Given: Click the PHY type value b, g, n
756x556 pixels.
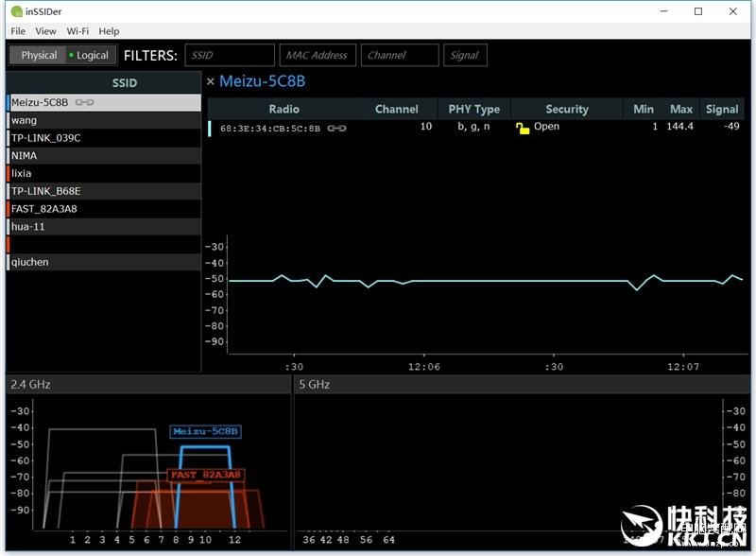Looking at the screenshot, I should [473, 127].
